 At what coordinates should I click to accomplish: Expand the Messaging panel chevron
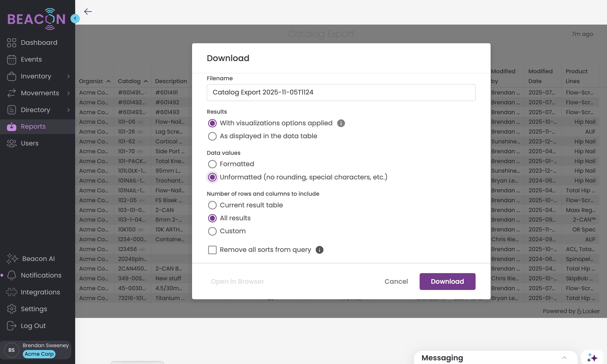tap(564, 358)
